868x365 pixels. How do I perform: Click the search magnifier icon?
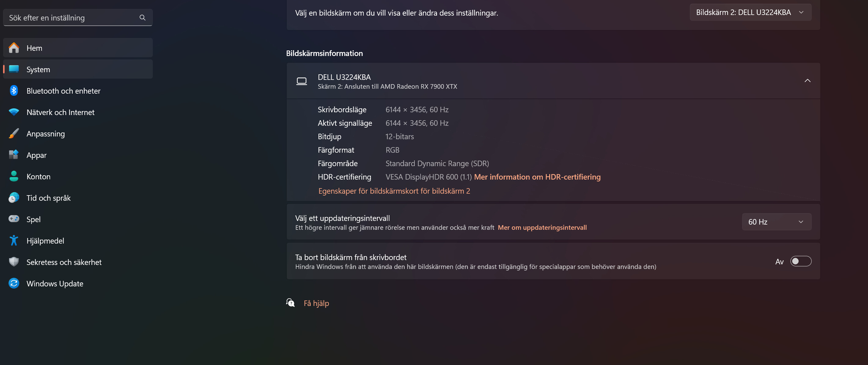point(142,17)
